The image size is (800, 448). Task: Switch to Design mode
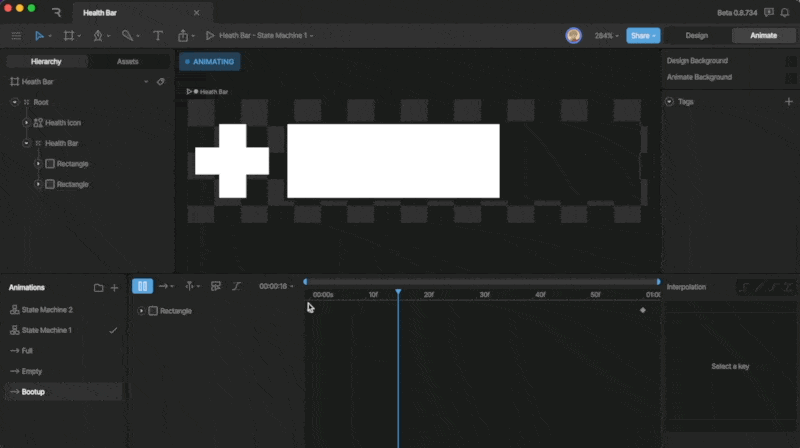point(696,36)
